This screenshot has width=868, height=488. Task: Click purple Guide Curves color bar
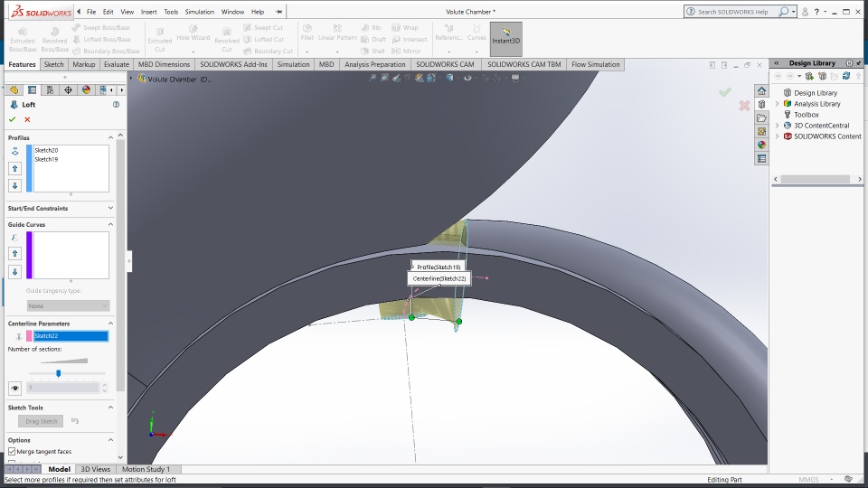(x=29, y=255)
